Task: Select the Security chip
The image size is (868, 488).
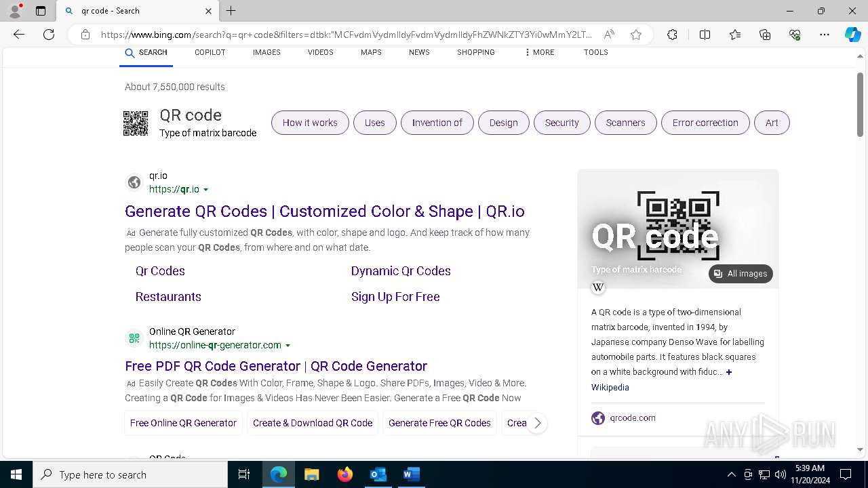Action: click(x=562, y=123)
